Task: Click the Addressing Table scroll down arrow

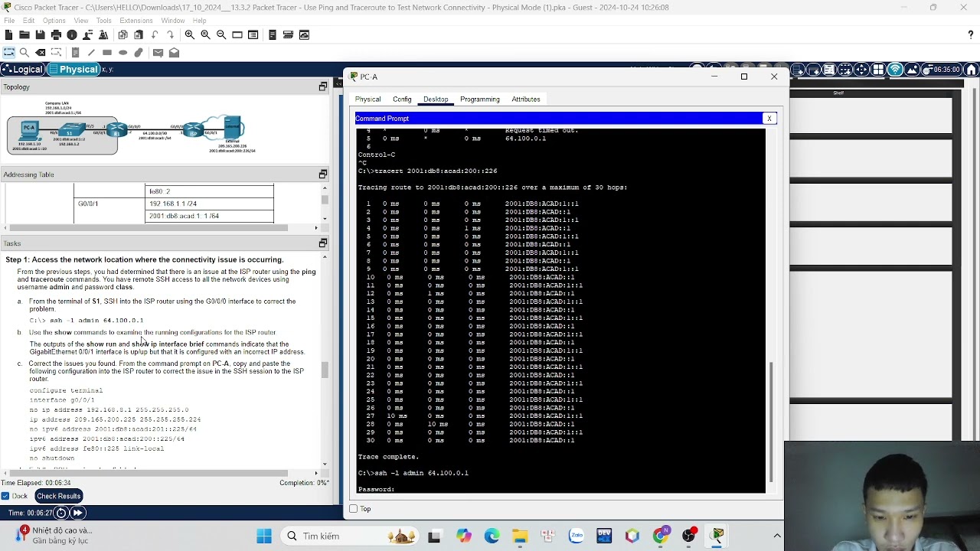Action: pos(325,219)
